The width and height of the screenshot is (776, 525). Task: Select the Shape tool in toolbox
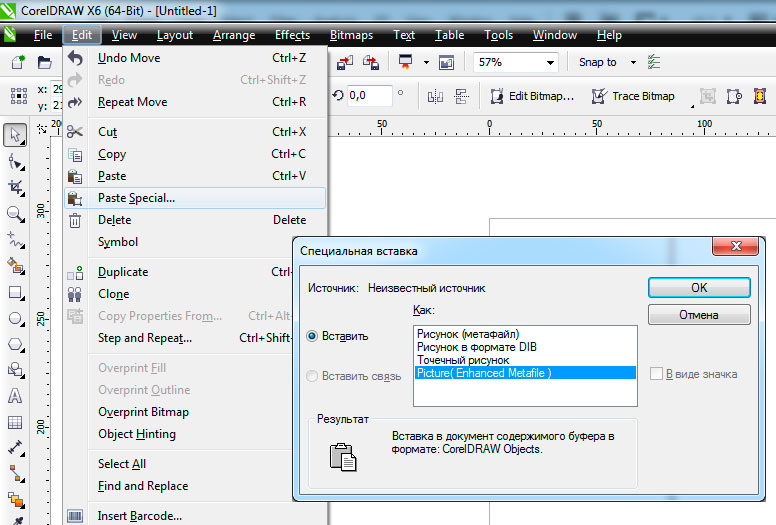click(16, 163)
